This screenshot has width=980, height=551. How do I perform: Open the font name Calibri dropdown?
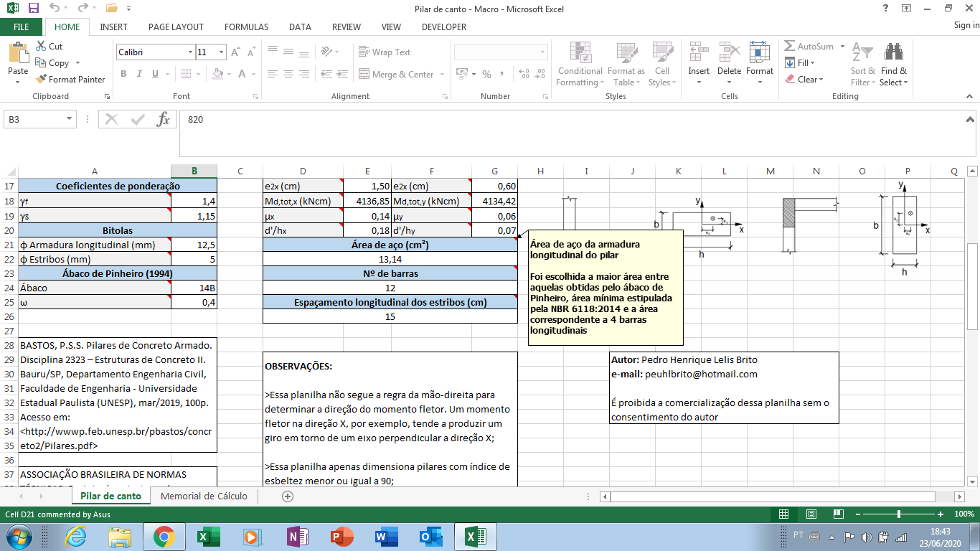coord(190,52)
